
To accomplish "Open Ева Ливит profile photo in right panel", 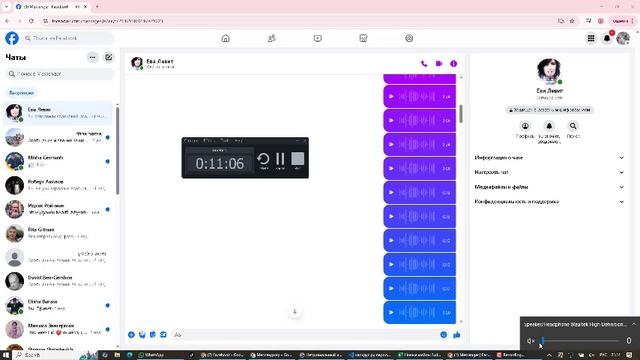I will (x=549, y=71).
